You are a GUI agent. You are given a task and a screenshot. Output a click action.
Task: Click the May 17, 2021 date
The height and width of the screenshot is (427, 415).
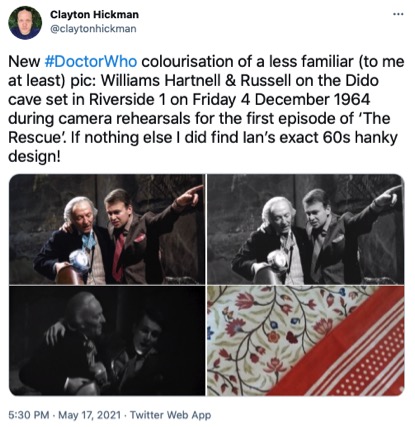[x=89, y=415]
